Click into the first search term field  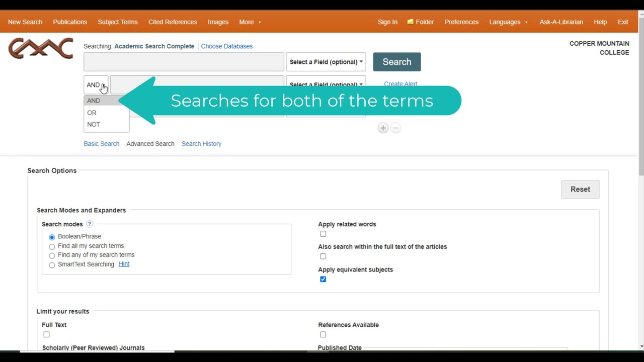(184, 62)
